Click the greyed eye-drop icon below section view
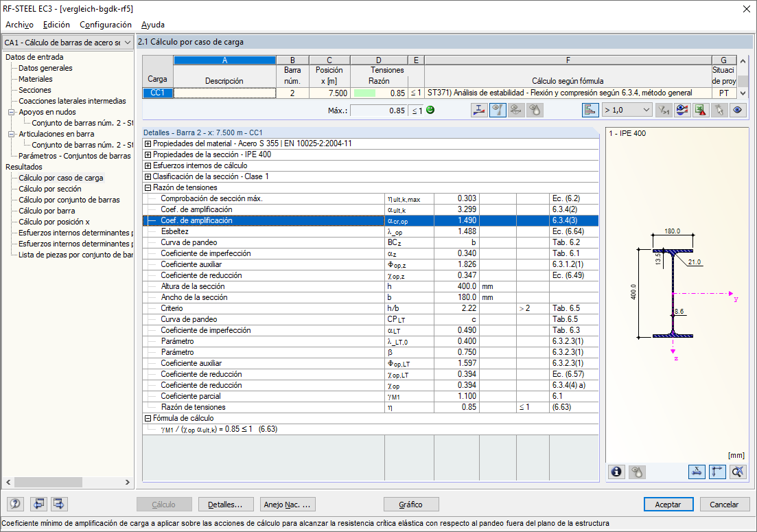The width and height of the screenshot is (757, 532). pos(637,472)
